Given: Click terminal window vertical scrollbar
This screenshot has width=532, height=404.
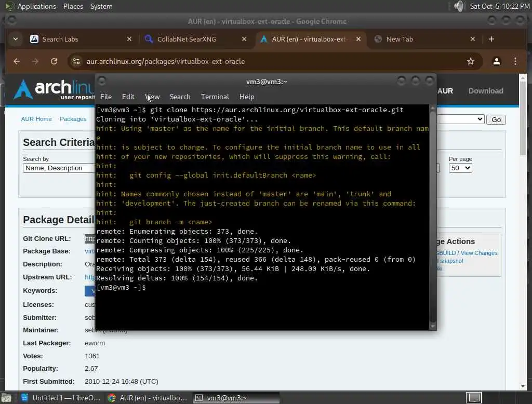Looking at the screenshot, I should point(433,217).
